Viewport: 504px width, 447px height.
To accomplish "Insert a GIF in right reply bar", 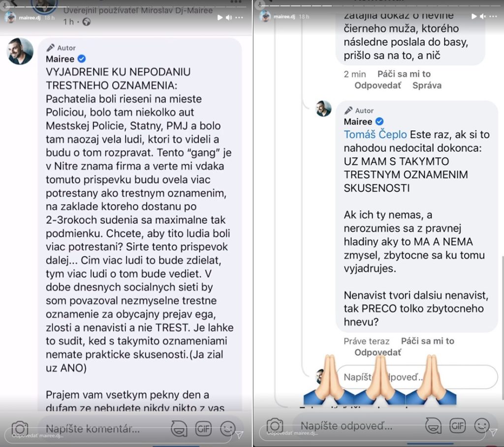I will tap(457, 425).
